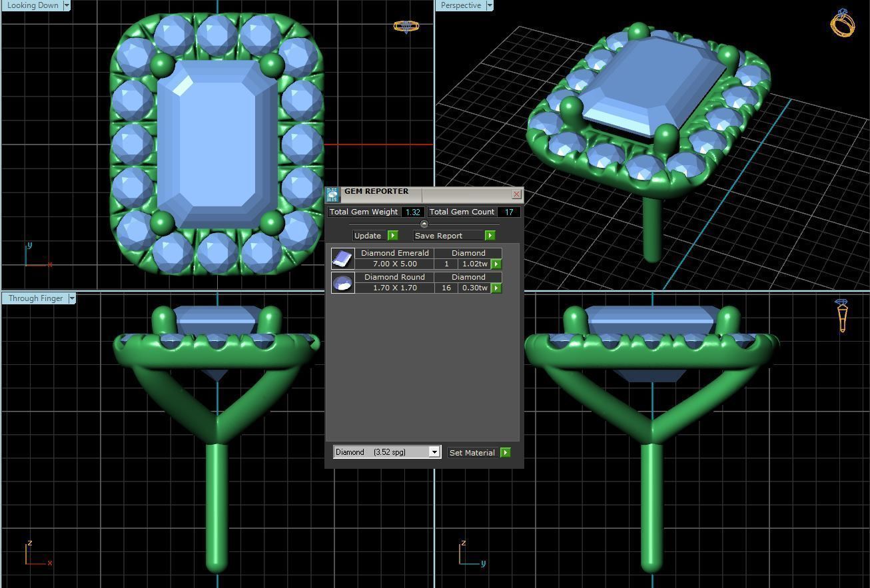Click the 1.70 X 1.70 size cell
The height and width of the screenshot is (588, 870).
394,288
